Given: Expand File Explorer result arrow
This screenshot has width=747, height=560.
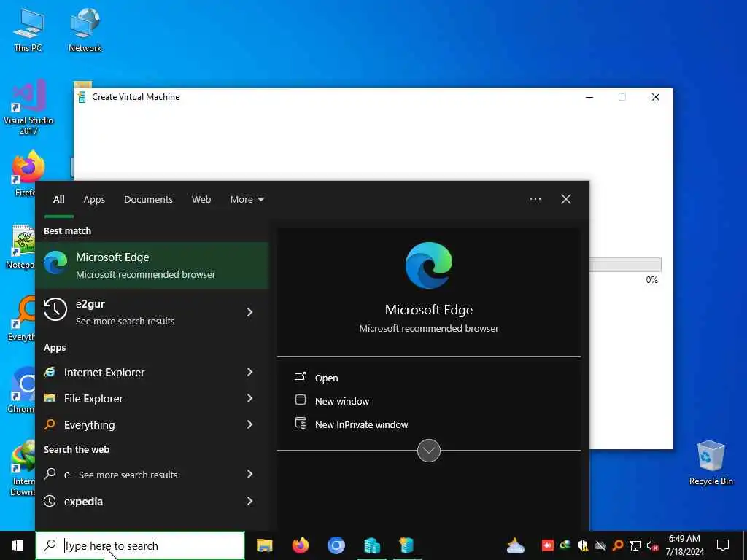Looking at the screenshot, I should coord(249,398).
